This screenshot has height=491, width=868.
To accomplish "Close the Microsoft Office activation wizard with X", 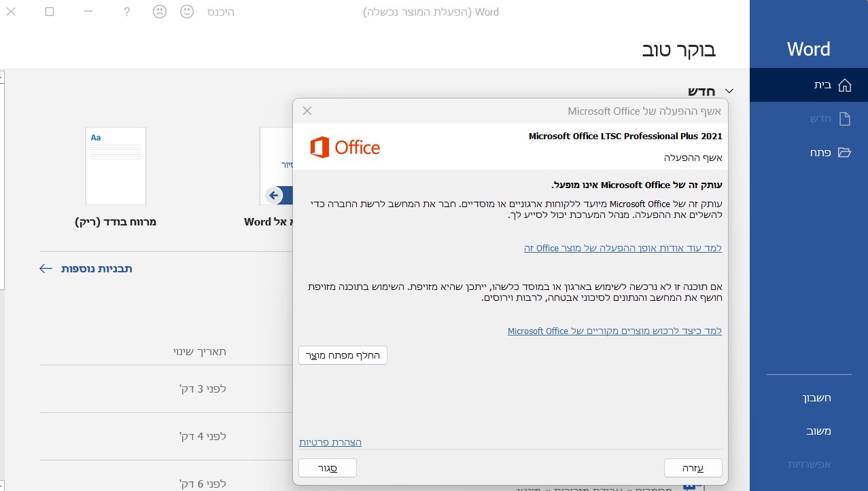I will [307, 111].
